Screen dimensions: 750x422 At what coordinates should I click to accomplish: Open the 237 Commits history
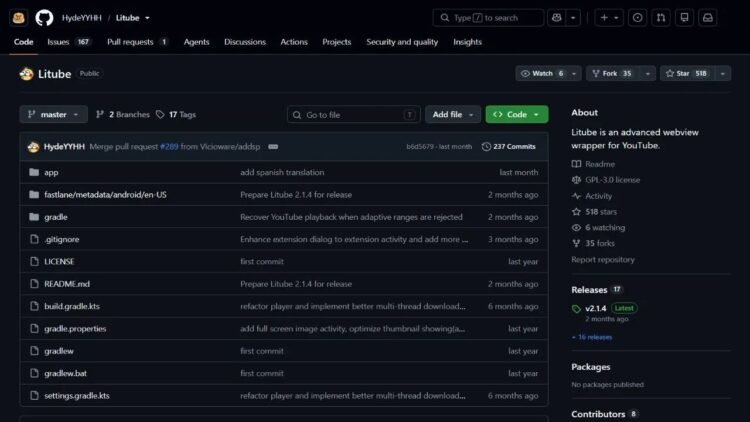[508, 146]
